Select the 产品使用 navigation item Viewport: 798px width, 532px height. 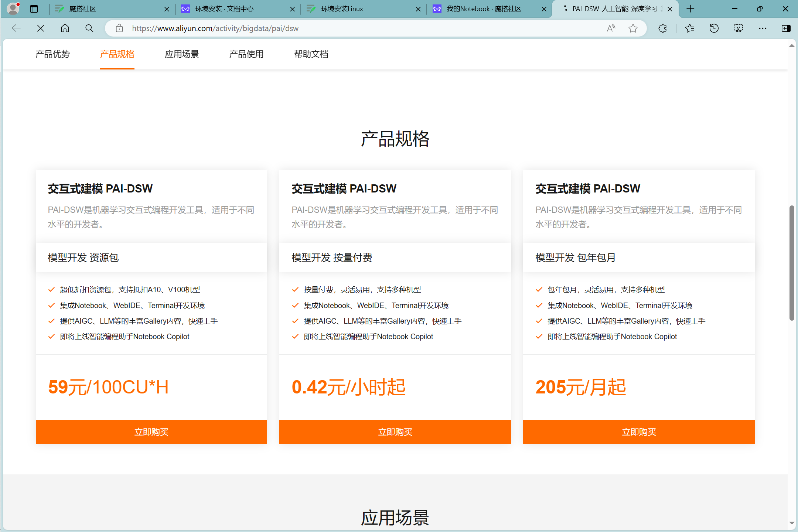click(246, 54)
